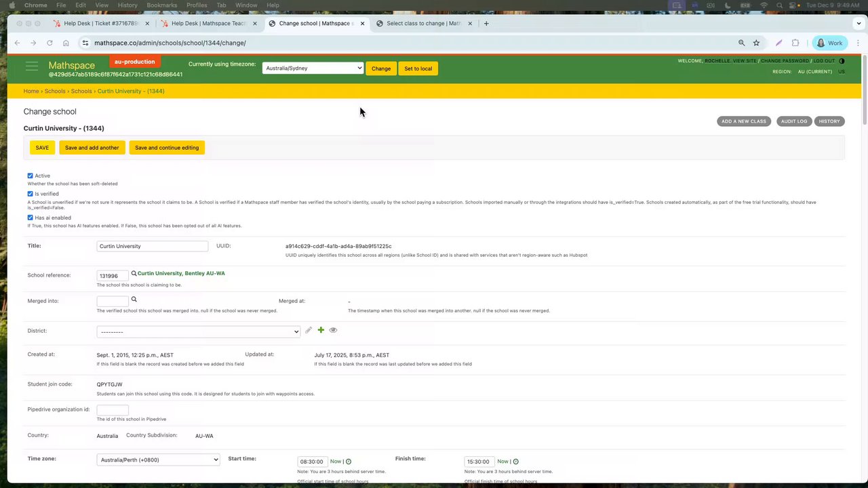Open the HISTORY button for this school
Image resolution: width=868 pixels, height=488 pixels.
829,121
